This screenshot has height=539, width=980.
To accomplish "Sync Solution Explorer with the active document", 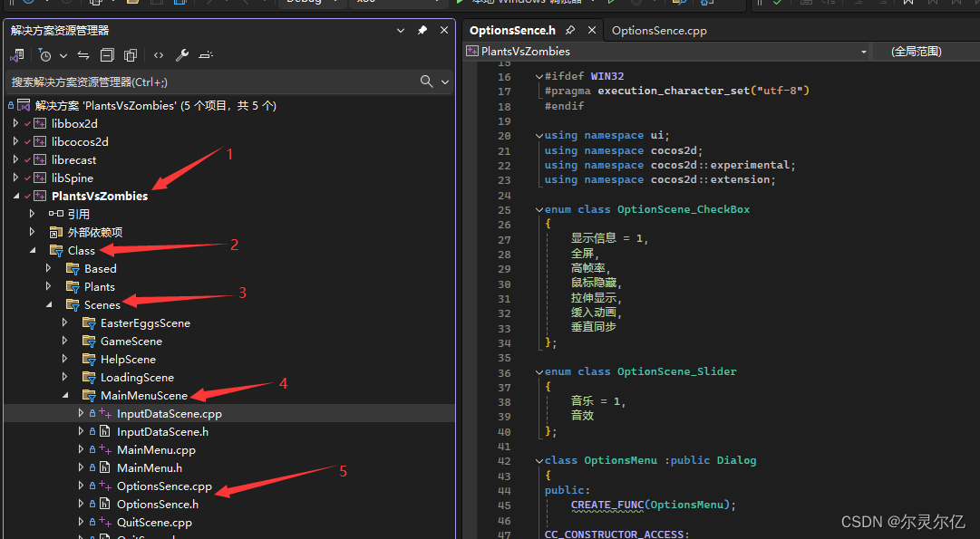I will pyautogui.click(x=83, y=55).
